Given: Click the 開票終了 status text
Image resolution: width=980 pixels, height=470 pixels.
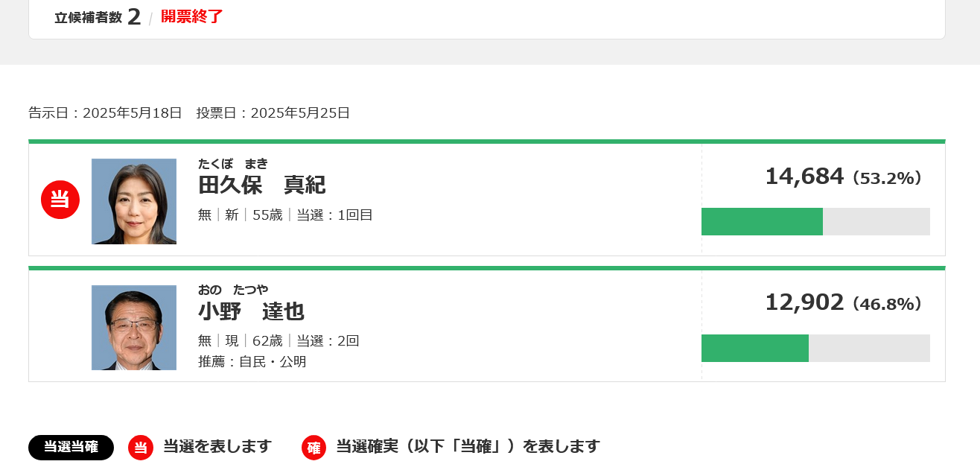Looking at the screenshot, I should point(192,16).
